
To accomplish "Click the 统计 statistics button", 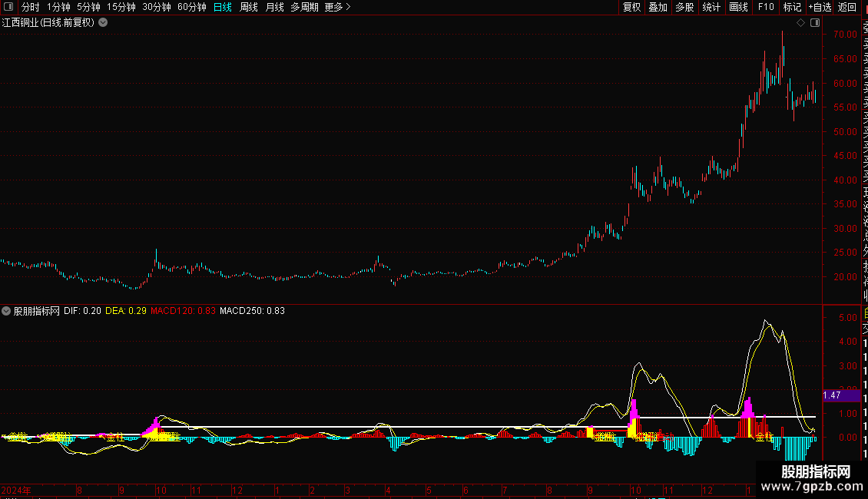I will click(x=711, y=7).
